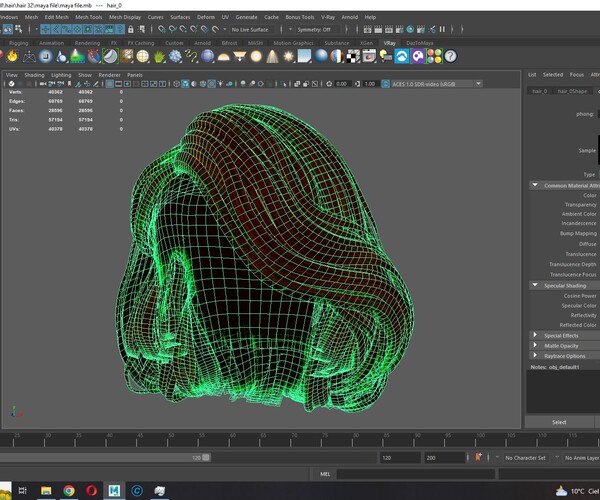Screen dimensions: 600x500
Task: Click the No Live Surface field
Action: 253,29
